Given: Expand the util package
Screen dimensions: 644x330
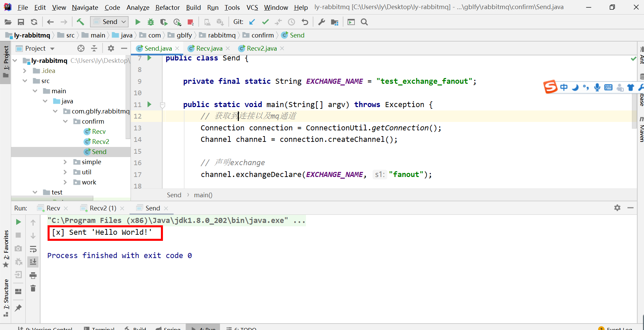Looking at the screenshot, I should click(65, 172).
